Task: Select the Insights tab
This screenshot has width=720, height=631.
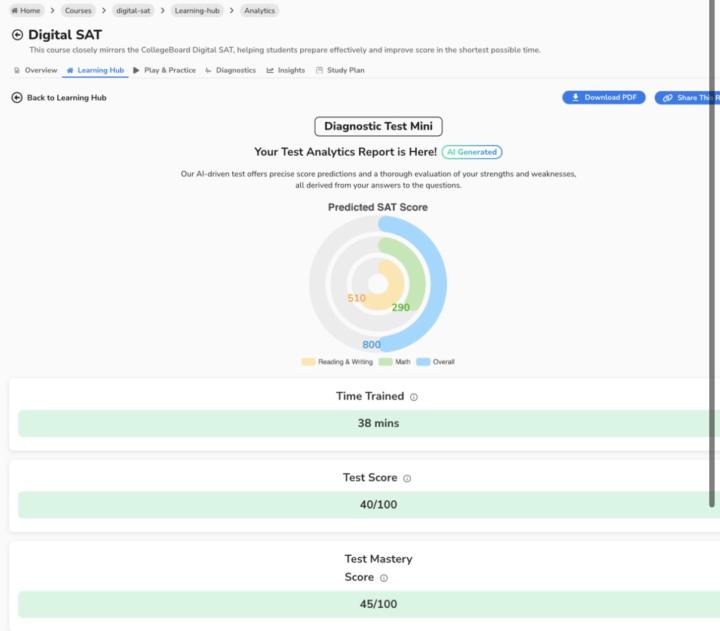Action: 286,70
